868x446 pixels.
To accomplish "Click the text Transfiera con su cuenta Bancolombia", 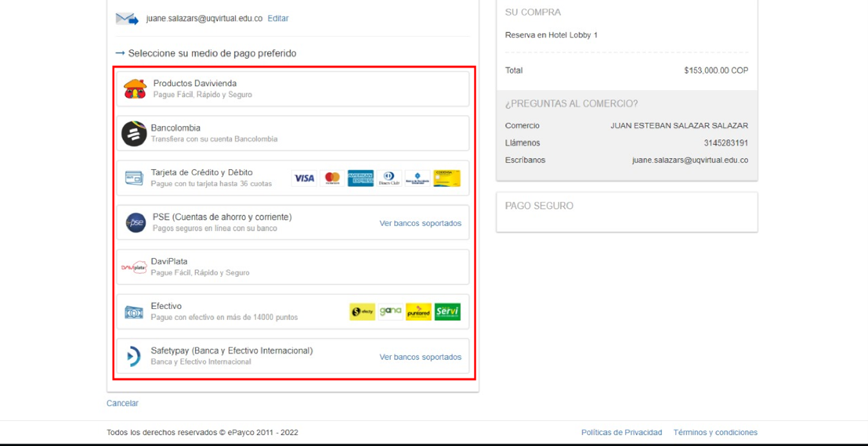I will [214, 139].
